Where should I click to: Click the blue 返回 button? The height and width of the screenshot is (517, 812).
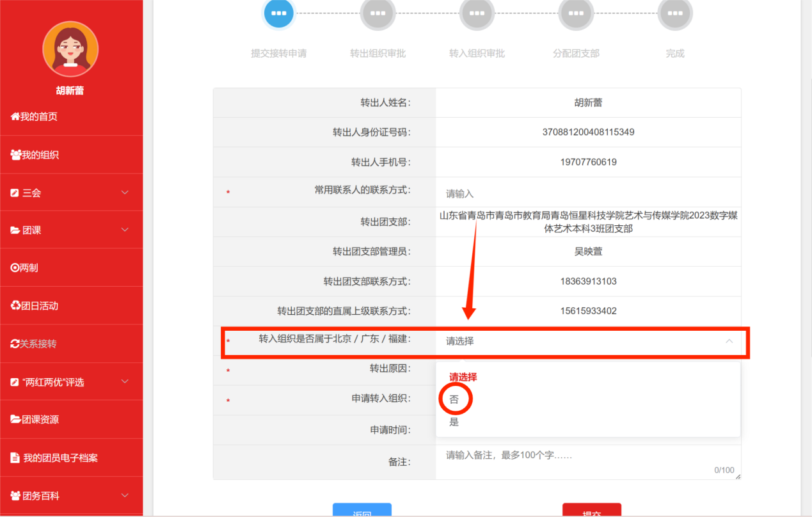[362, 511]
